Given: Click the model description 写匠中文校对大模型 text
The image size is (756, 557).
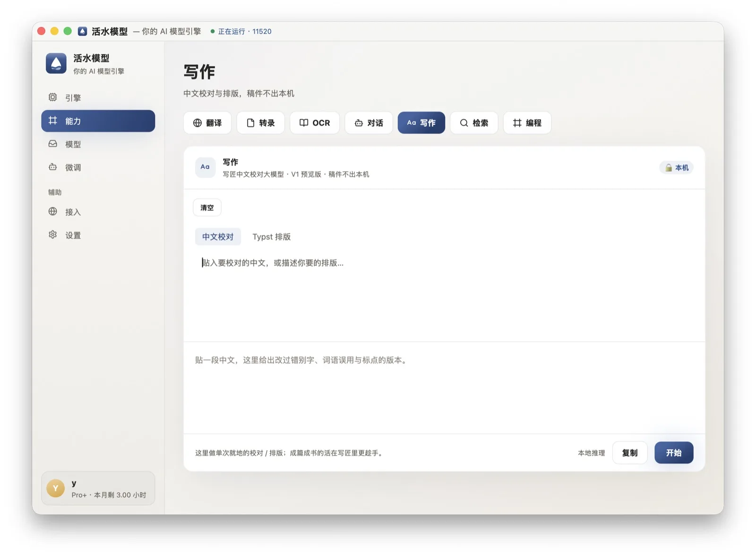Looking at the screenshot, I should [296, 174].
